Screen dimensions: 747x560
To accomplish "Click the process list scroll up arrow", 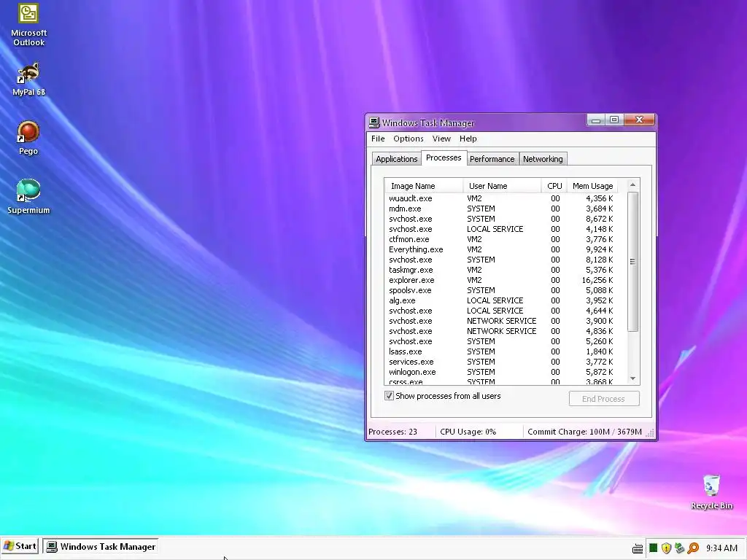I will (x=632, y=184).
